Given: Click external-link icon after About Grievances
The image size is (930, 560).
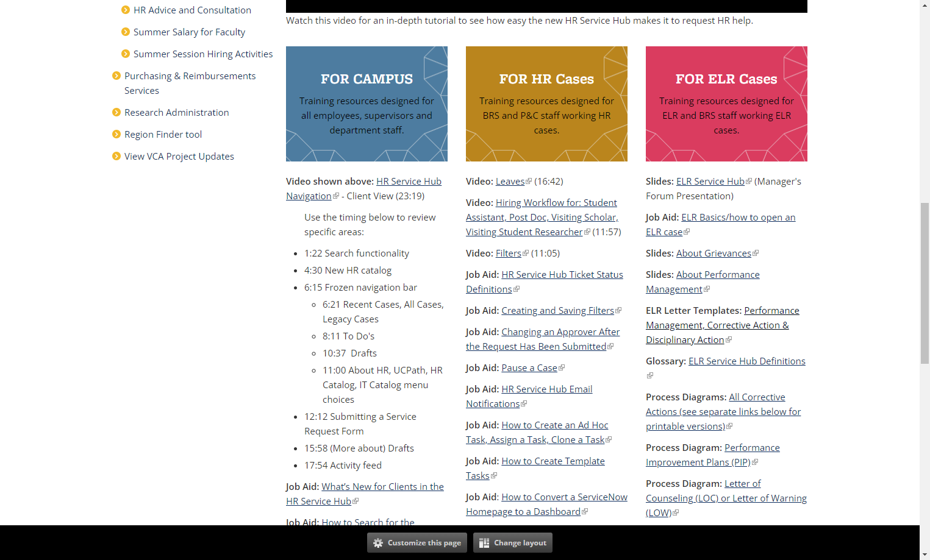Looking at the screenshot, I should pyautogui.click(x=756, y=253).
